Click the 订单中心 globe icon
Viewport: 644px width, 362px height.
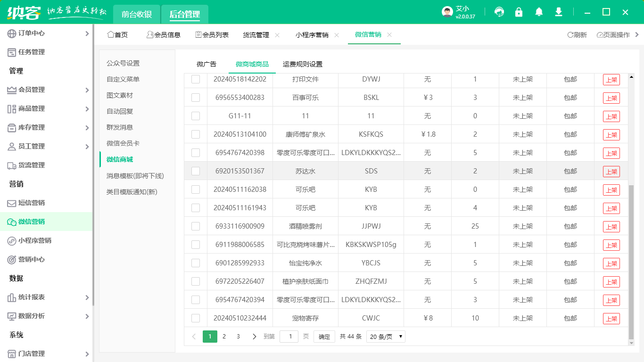pyautogui.click(x=12, y=33)
